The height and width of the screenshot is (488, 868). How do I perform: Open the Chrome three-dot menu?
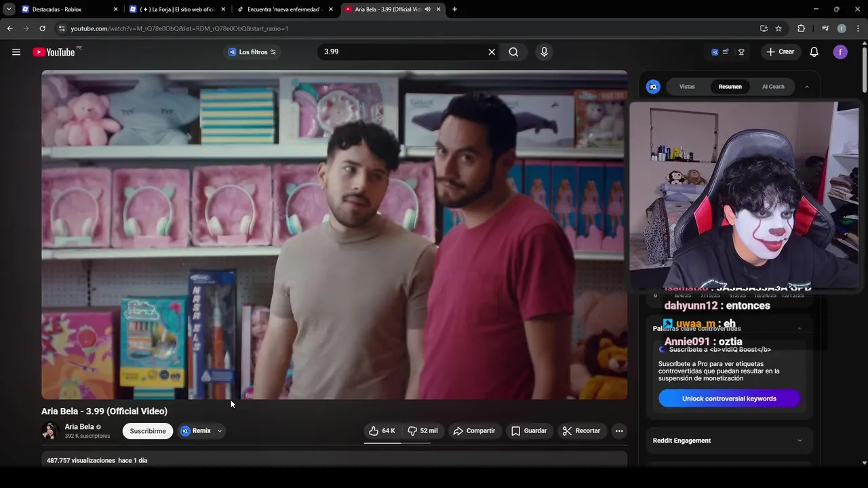point(858,28)
